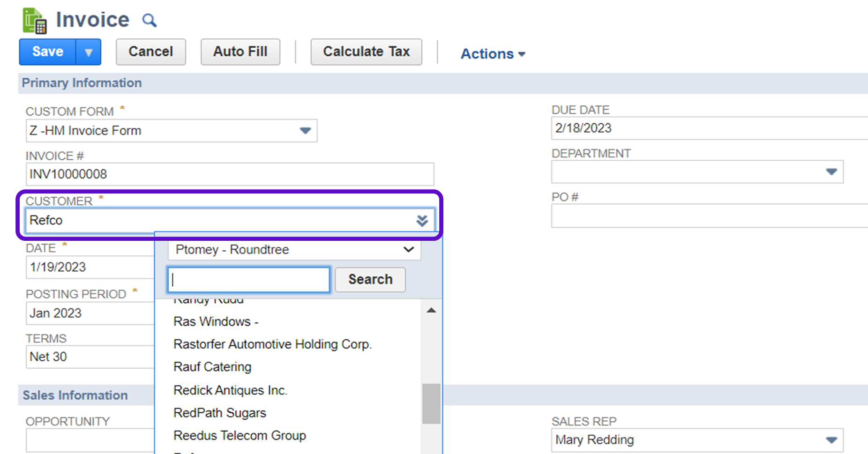The height and width of the screenshot is (454, 868).
Task: Choose Rauf Catering in customer list
Action: (212, 367)
